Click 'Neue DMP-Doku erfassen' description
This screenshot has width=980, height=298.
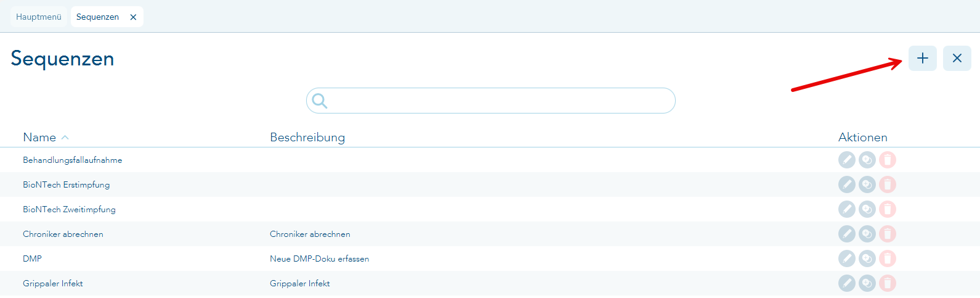pos(319,259)
